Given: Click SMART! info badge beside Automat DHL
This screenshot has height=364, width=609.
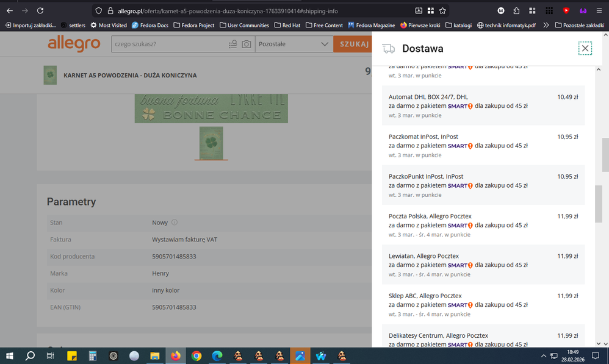Looking at the screenshot, I should 469,105.
